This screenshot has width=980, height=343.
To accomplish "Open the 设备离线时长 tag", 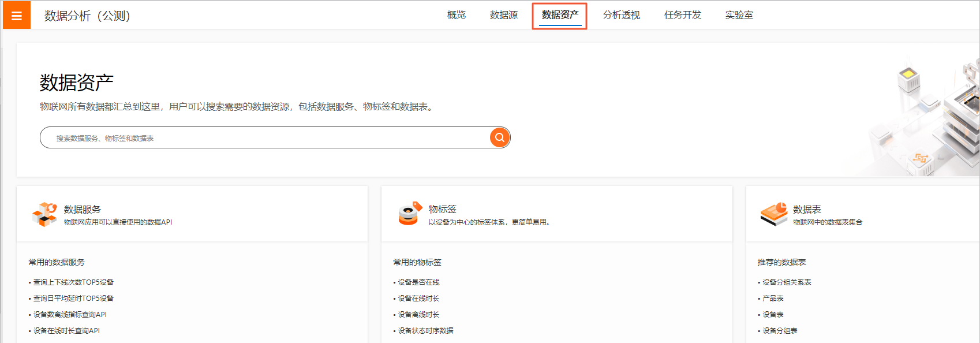I will tap(418, 315).
